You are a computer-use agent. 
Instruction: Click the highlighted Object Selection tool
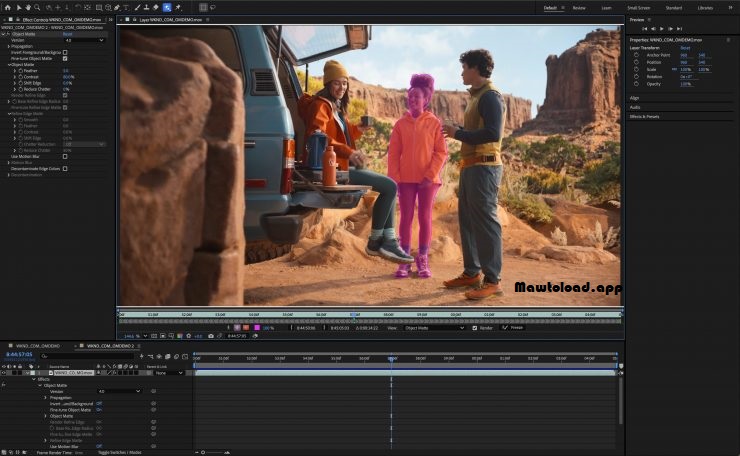click(x=167, y=8)
